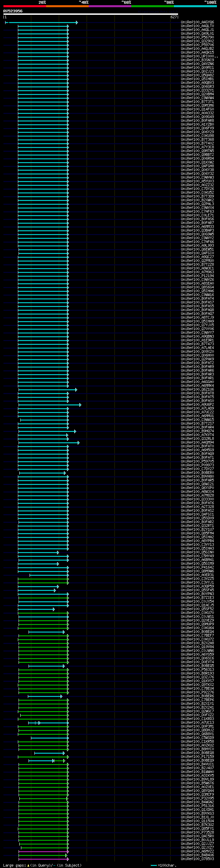Select hit label UniRef100_C3VZZ5
The height and width of the screenshot is (868, 220).
point(197,579)
